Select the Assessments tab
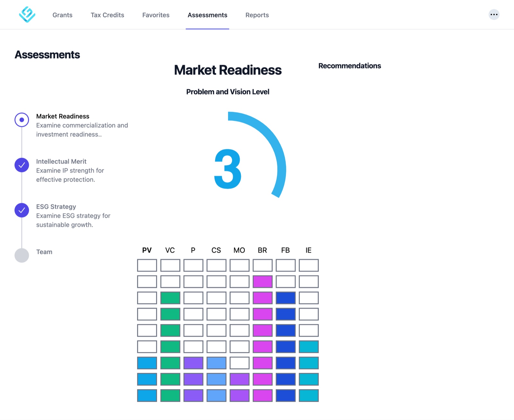 pos(207,15)
